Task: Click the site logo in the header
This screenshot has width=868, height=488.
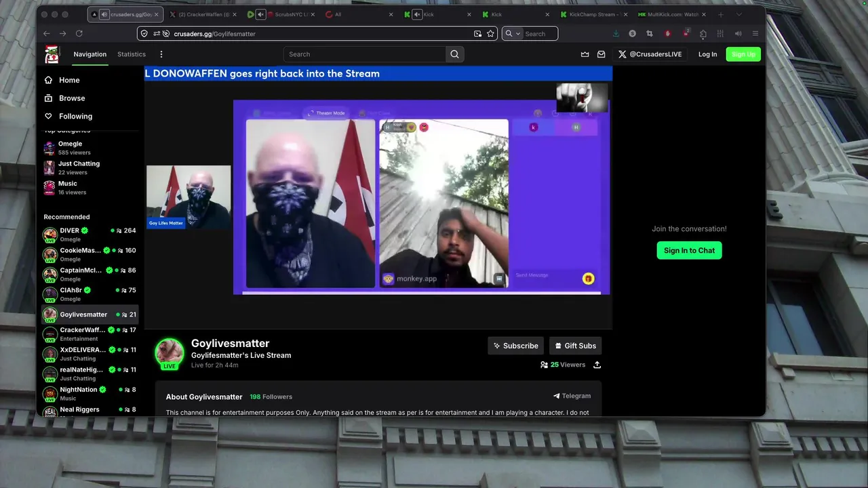Action: tap(52, 54)
